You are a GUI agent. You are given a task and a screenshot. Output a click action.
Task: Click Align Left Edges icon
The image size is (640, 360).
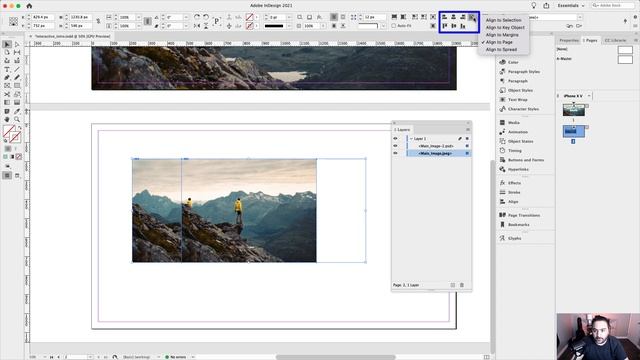444,17
